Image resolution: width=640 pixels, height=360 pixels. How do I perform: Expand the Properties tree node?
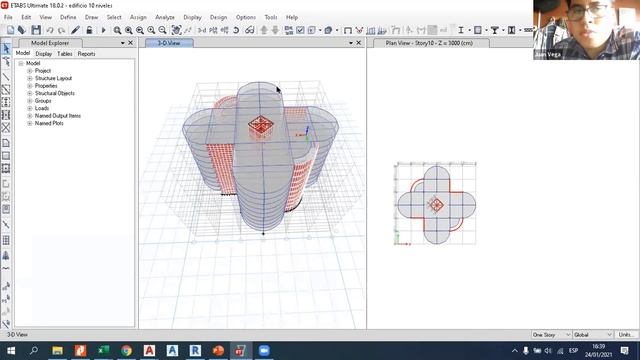click(x=30, y=86)
